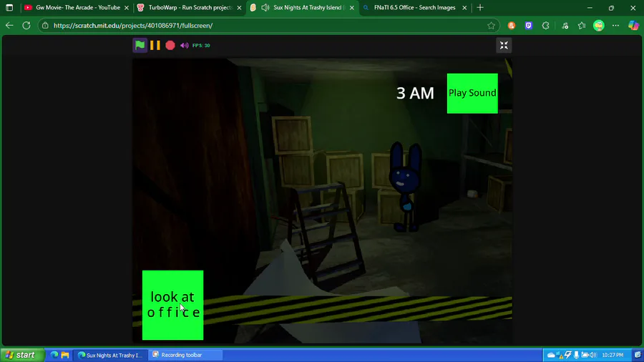Open the tab actions menu
644x362 pixels.
click(9, 7)
